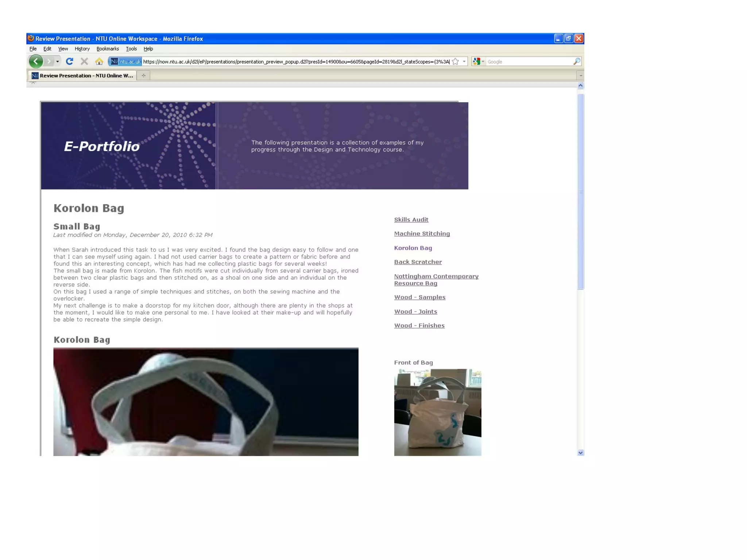Open the list all tabs dropdown
Screen dimensions: 747x560
click(580, 75)
